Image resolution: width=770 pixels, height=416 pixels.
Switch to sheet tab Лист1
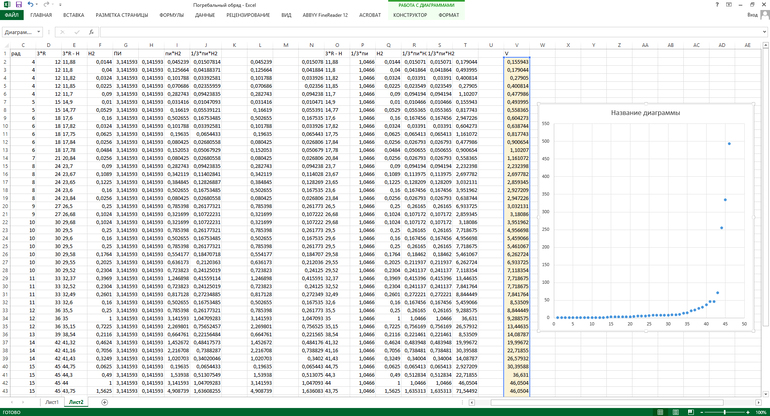[x=52, y=402]
